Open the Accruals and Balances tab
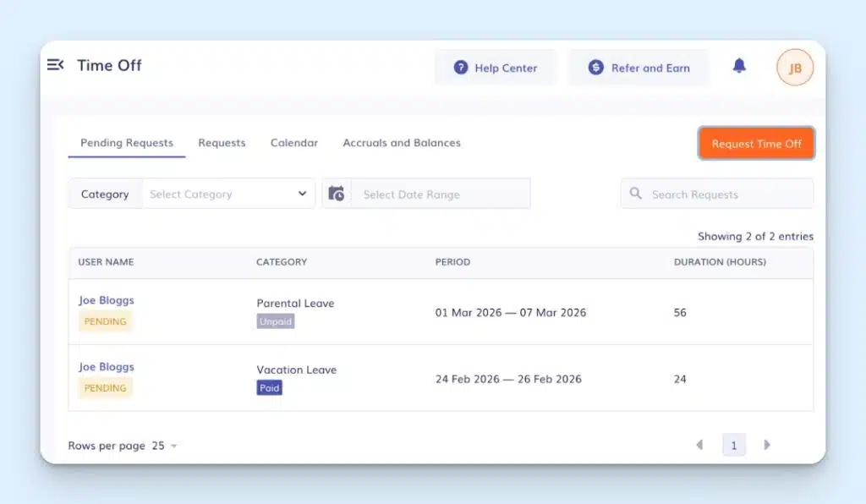This screenshot has height=504, width=866. (x=402, y=143)
